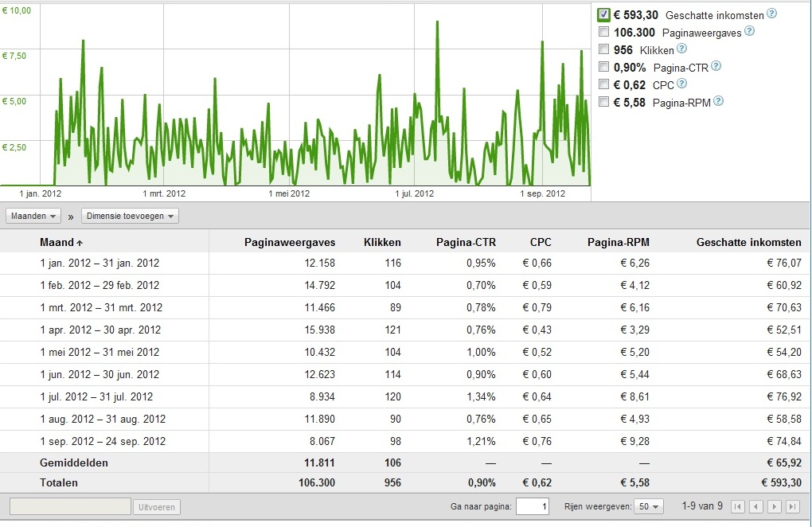This screenshot has height=527, width=812.
Task: Open help icon next to Paginaweergaves
Action: pyautogui.click(x=749, y=31)
